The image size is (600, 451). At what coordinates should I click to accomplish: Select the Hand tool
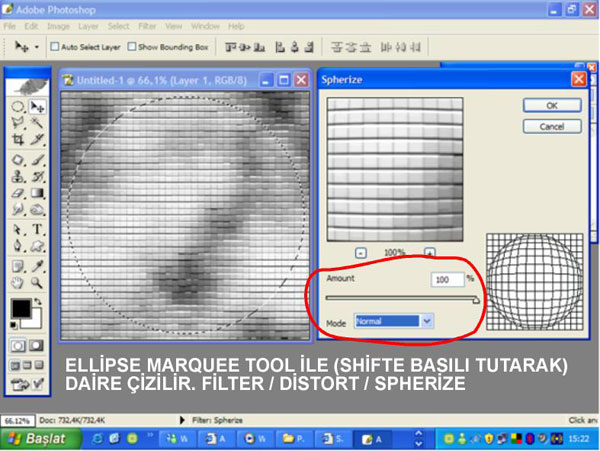coord(18,283)
